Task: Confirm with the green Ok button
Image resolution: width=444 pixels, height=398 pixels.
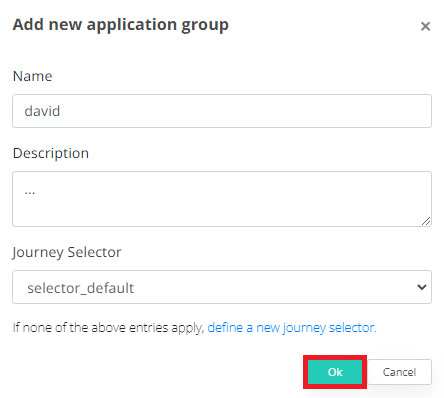Action: pyautogui.click(x=335, y=372)
